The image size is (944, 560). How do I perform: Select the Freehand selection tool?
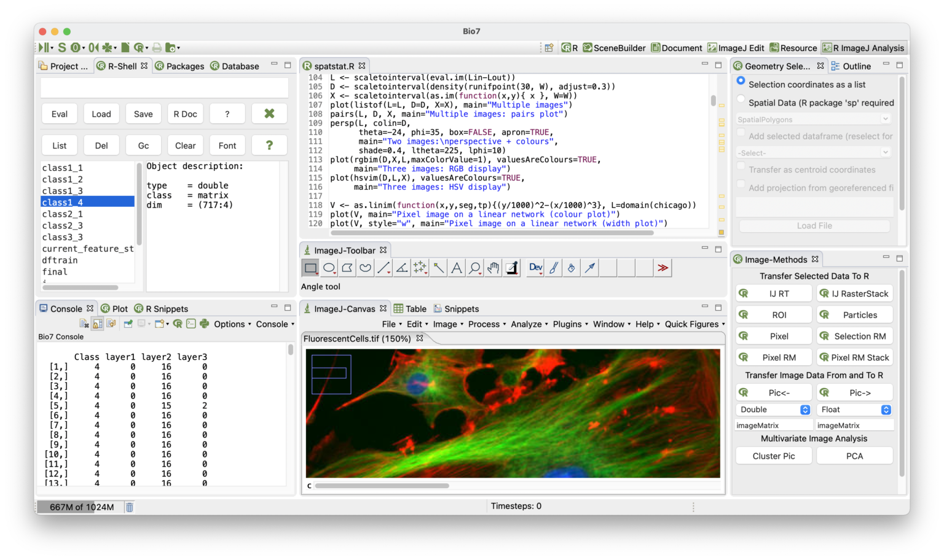(x=366, y=268)
